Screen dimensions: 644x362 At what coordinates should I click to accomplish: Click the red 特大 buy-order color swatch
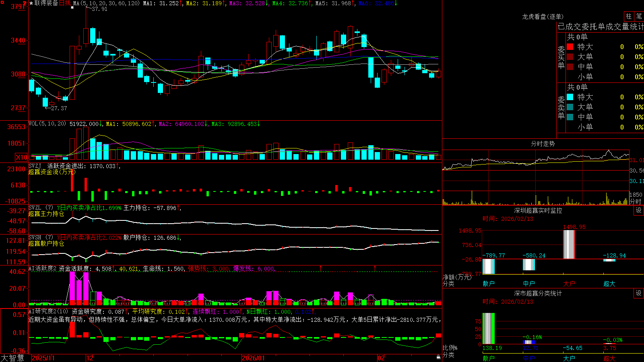click(570, 47)
